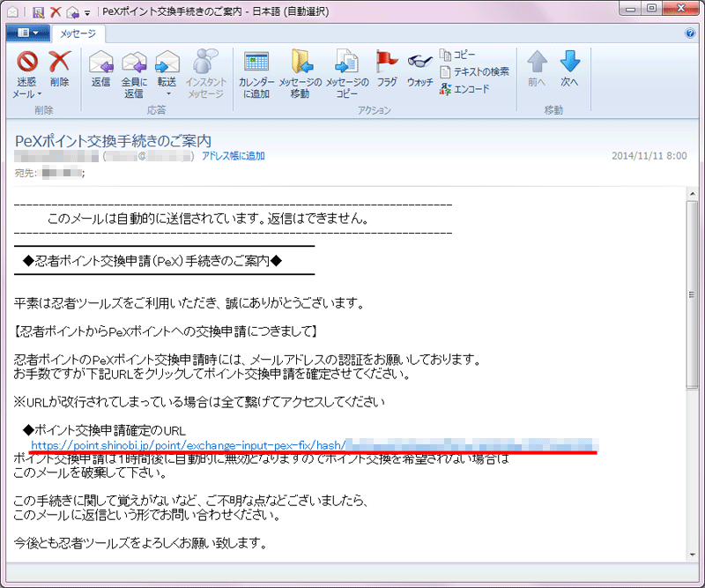Image resolution: width=705 pixels, height=588 pixels.
Task: Click the red X delete icon in quick access toolbar
Action: click(x=56, y=12)
